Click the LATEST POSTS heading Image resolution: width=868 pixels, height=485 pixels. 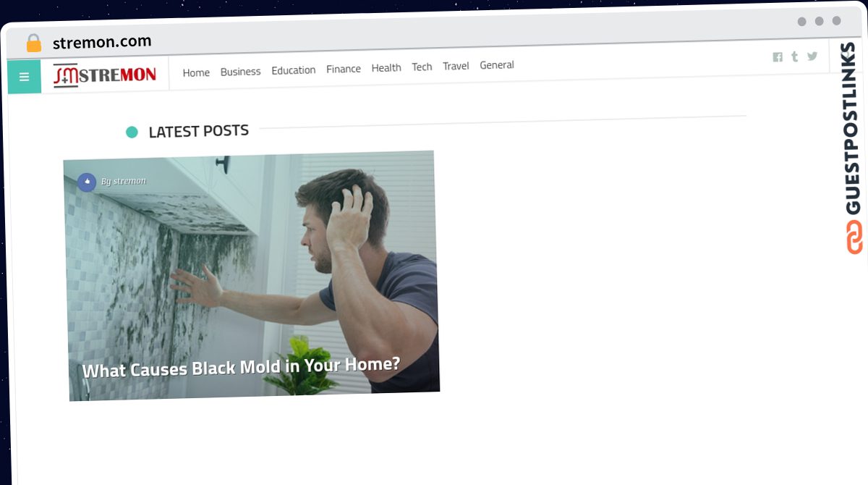click(198, 131)
